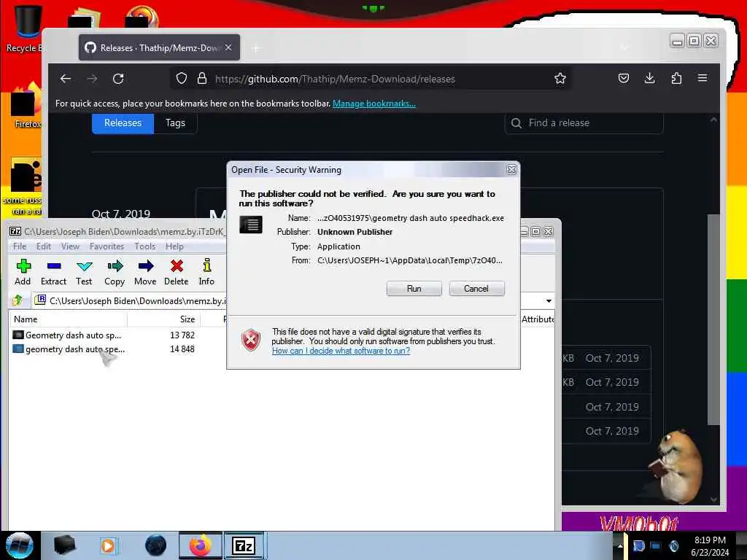The height and width of the screenshot is (560, 747).
Task: Click the 7-Zip archive path field
Action: (130, 301)
